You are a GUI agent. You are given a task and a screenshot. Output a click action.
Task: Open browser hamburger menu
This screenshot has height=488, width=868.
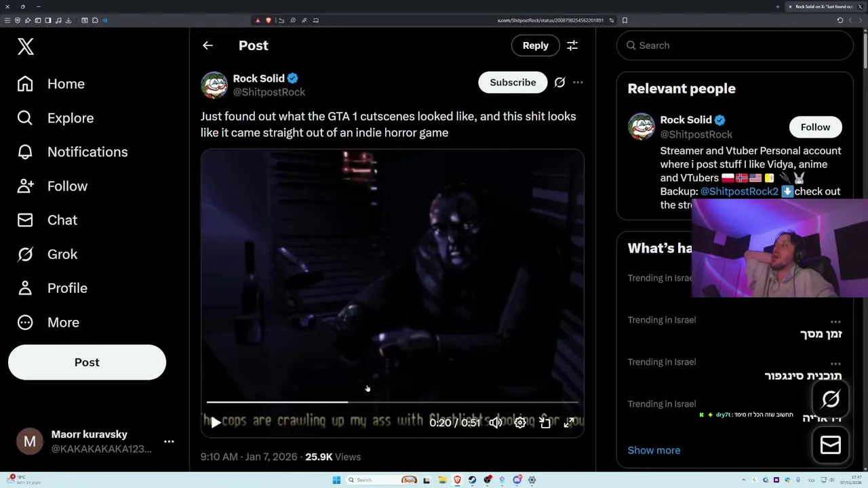(x=7, y=20)
